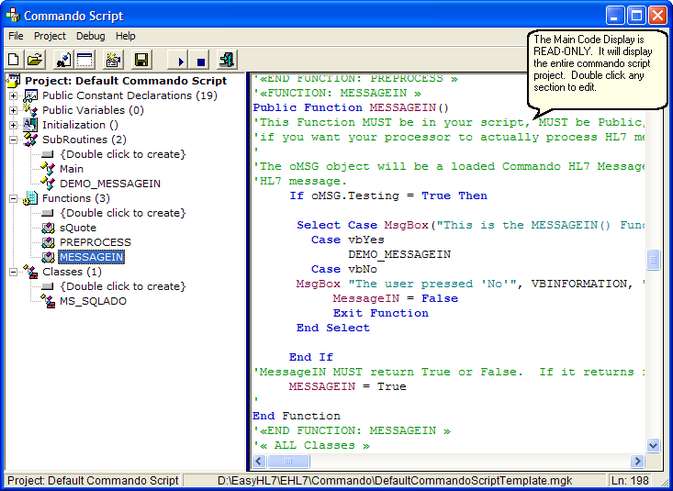Viewport: 673px width, 491px height.
Task: Click the exit door toolbar icon
Action: pos(227,60)
